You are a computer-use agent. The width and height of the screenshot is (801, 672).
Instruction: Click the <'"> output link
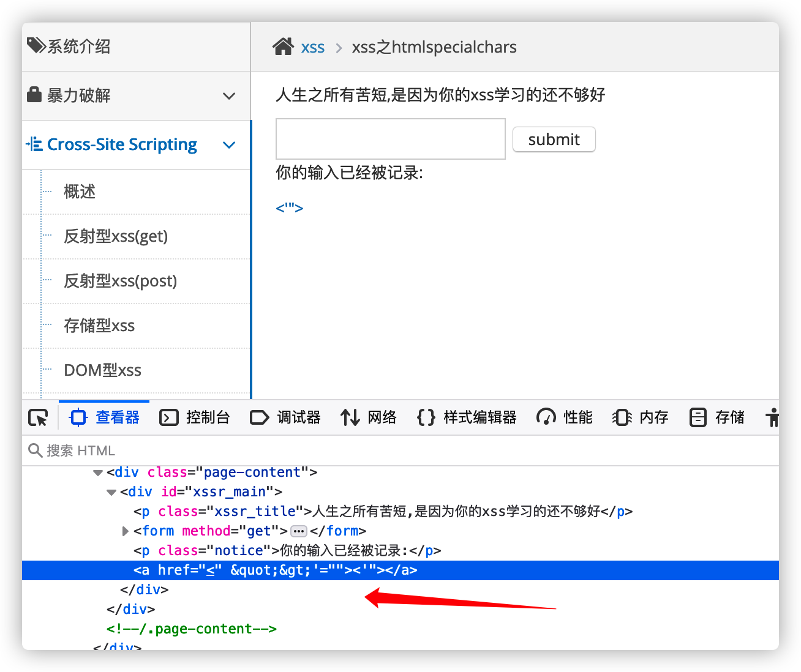290,208
